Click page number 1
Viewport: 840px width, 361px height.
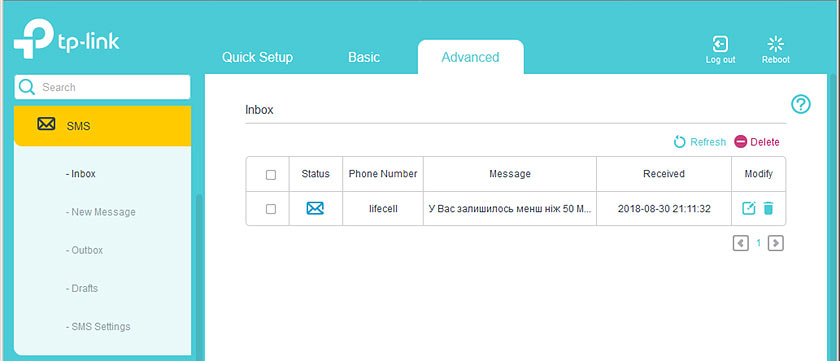[758, 243]
